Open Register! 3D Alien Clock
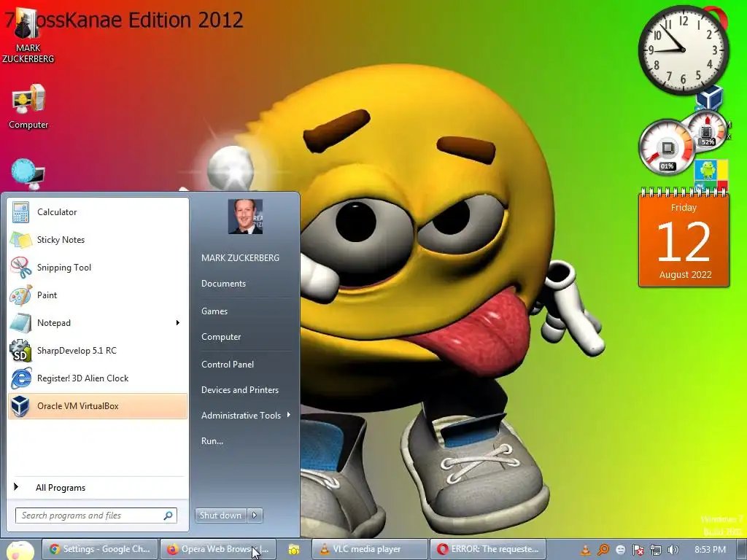 [x=98, y=378]
